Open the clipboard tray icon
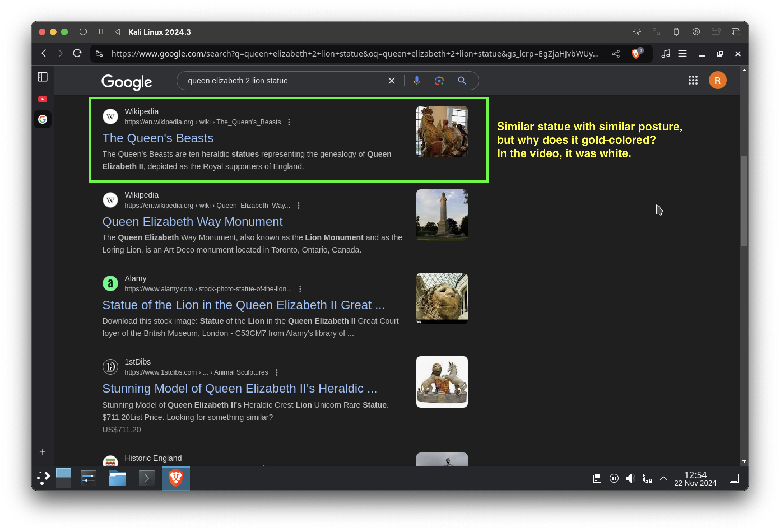Viewport: 780px width, 532px height. coord(597,478)
